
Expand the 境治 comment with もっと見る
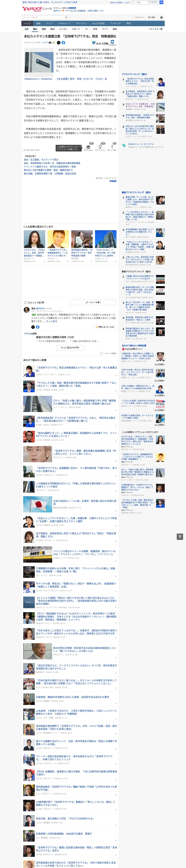[52, 321]
